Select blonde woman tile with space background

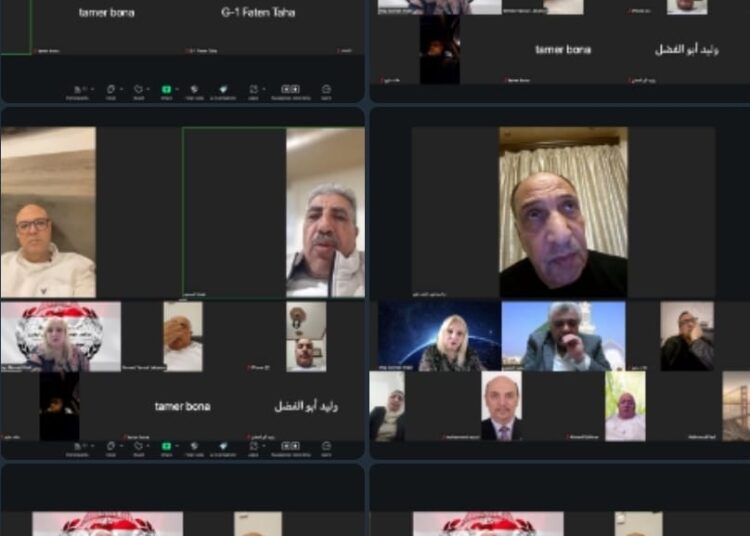click(x=440, y=336)
